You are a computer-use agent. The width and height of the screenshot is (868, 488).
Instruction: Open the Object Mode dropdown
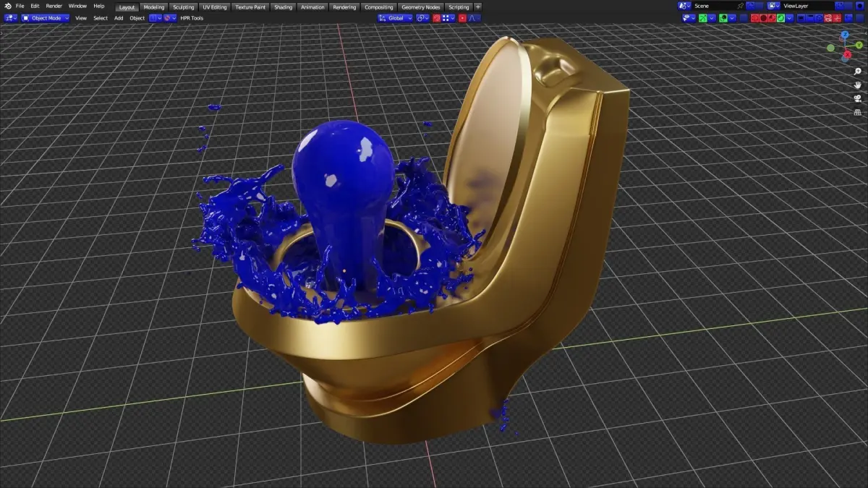pos(46,18)
